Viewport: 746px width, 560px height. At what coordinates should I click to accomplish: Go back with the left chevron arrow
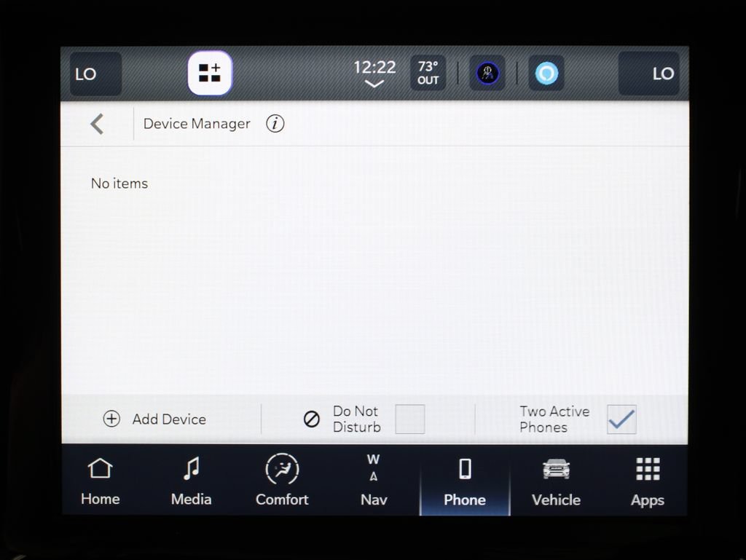point(97,124)
